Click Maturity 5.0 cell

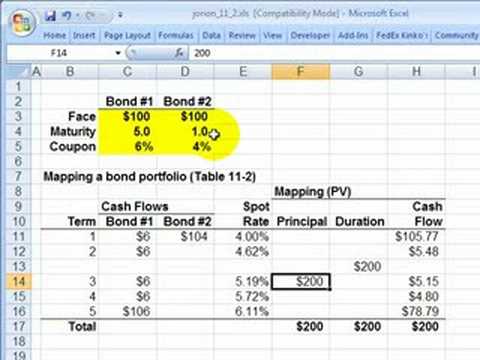[127, 131]
